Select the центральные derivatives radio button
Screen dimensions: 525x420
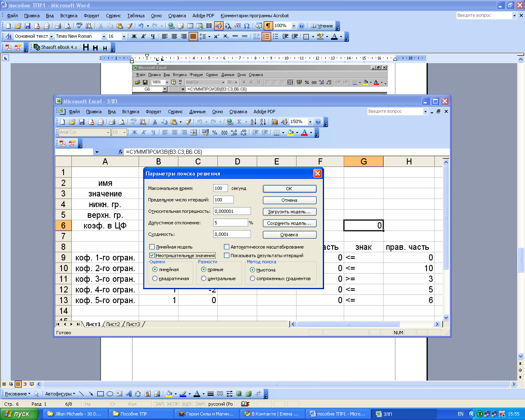[x=203, y=278]
